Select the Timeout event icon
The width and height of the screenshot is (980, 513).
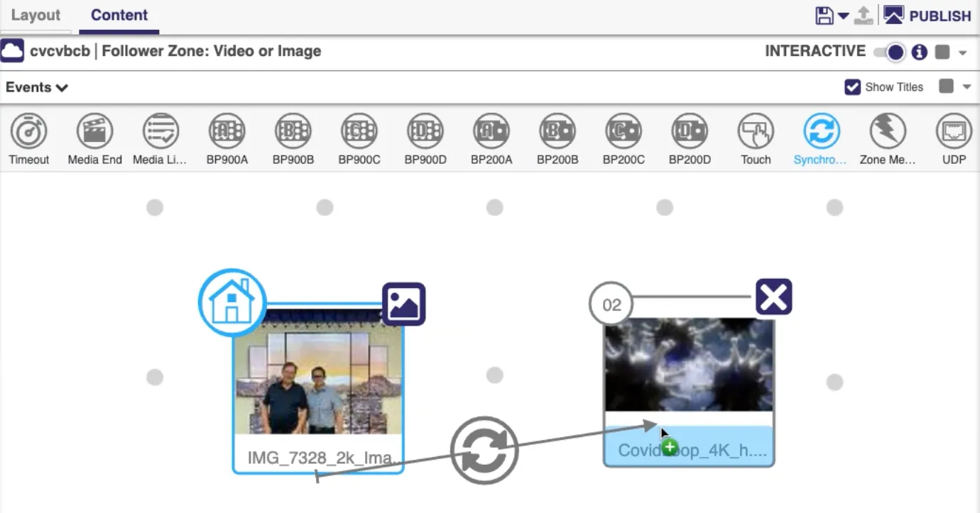[x=29, y=131]
